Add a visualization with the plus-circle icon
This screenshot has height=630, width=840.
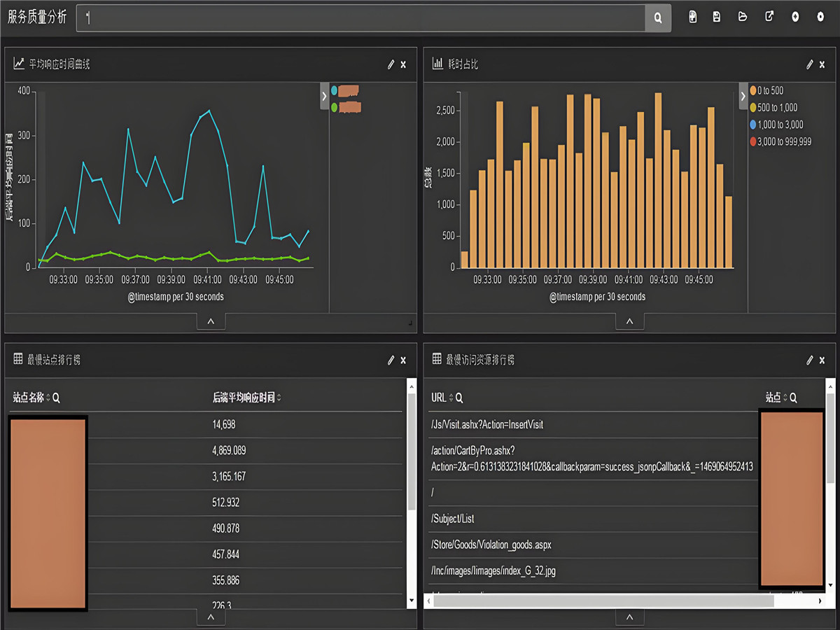point(795,17)
